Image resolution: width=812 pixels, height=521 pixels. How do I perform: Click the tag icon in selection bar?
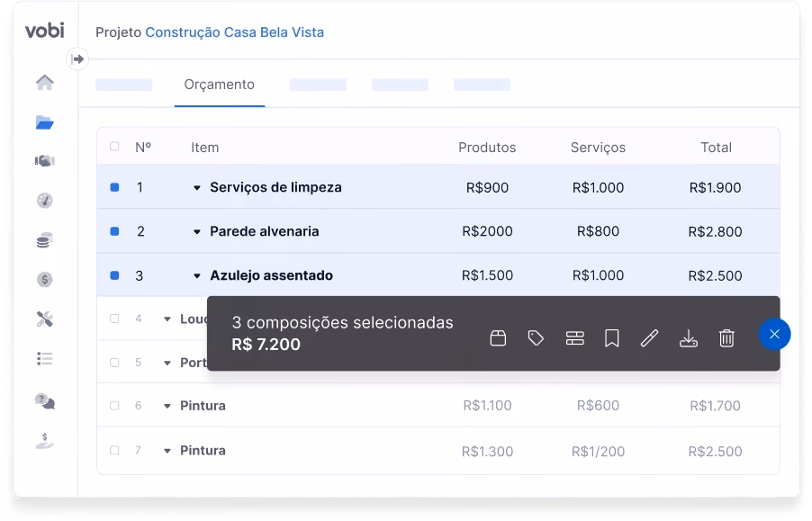[x=536, y=338]
